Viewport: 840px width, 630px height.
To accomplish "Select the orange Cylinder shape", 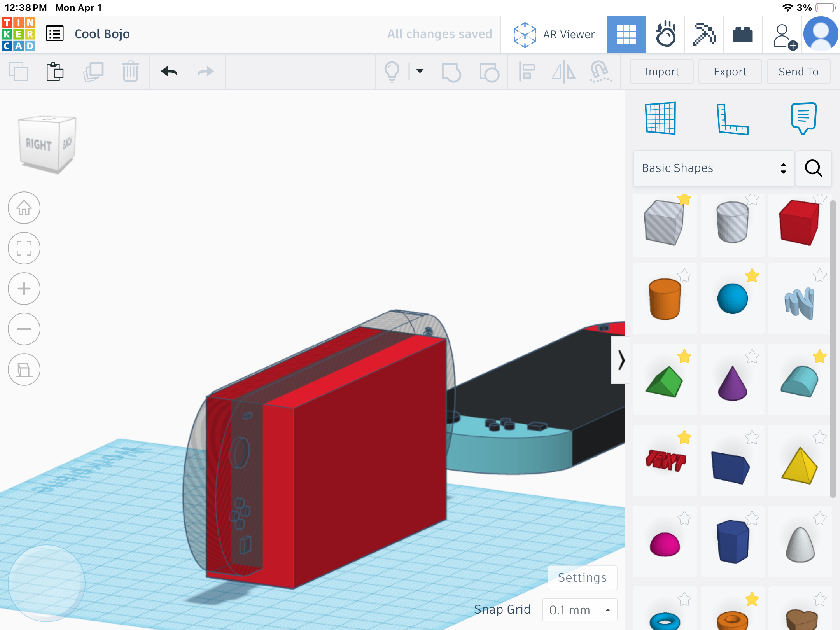I will click(665, 299).
